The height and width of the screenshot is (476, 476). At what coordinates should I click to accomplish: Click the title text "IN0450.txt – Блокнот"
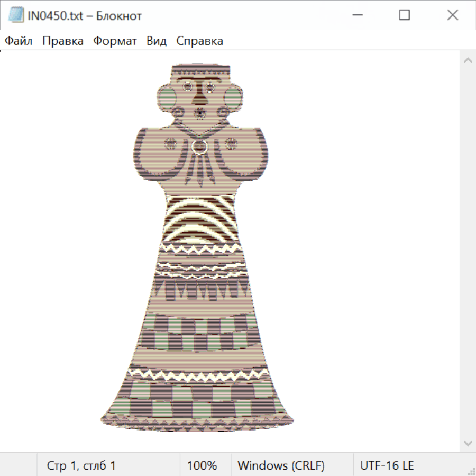pyautogui.click(x=85, y=16)
